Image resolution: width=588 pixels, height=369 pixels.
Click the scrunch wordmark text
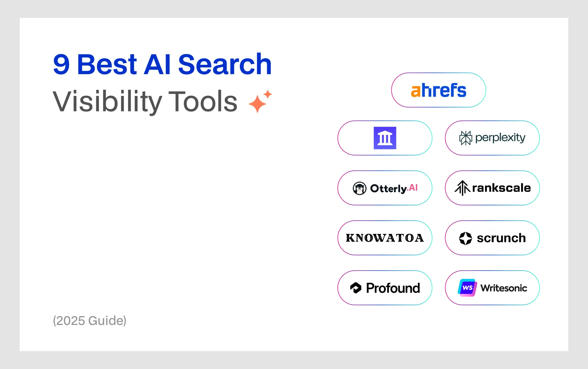click(501, 238)
